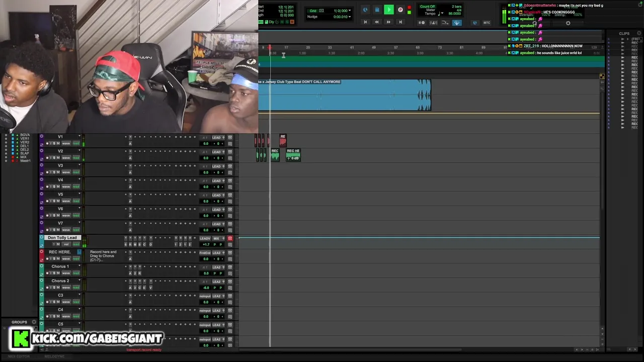Solo the Chorus 2 track
This screenshot has width=644, height=362.
(x=54, y=288)
